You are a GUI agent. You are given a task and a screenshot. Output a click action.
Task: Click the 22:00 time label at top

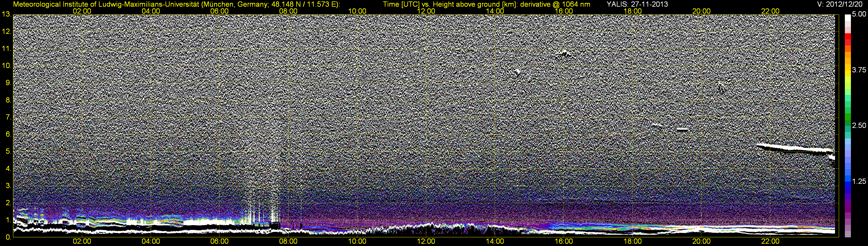[770, 11]
